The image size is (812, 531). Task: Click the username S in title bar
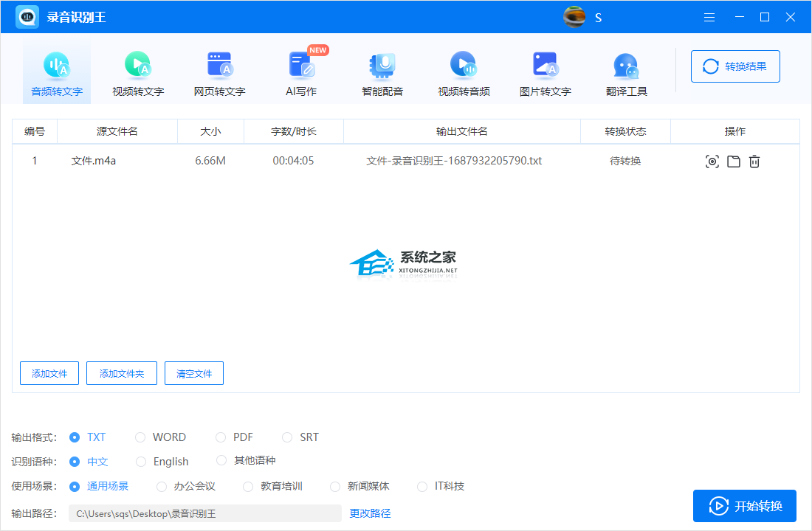(x=598, y=18)
